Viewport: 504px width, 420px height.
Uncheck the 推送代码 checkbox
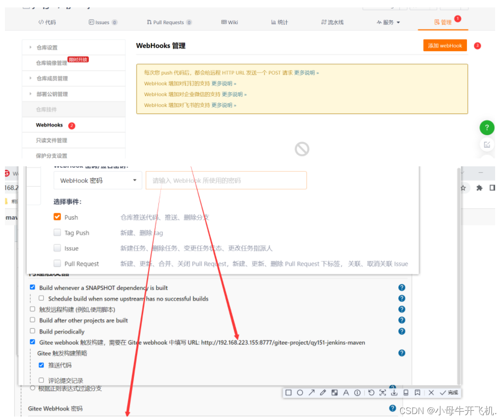click(x=41, y=365)
